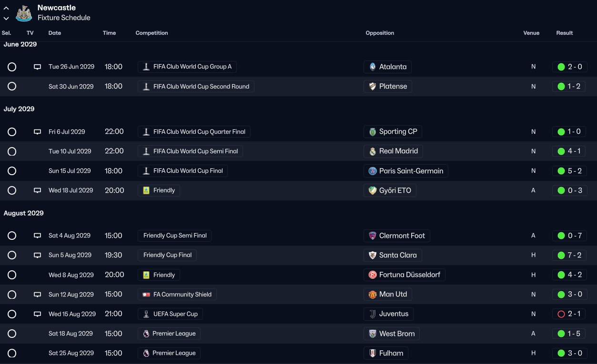Click the Premier League logo for Fulham fixture
Screen dimensions: 597x364
146,353
